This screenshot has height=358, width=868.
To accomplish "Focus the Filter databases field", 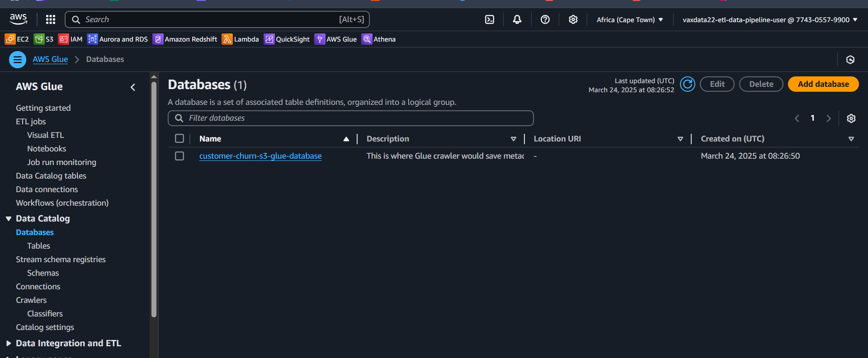I will coord(351,118).
